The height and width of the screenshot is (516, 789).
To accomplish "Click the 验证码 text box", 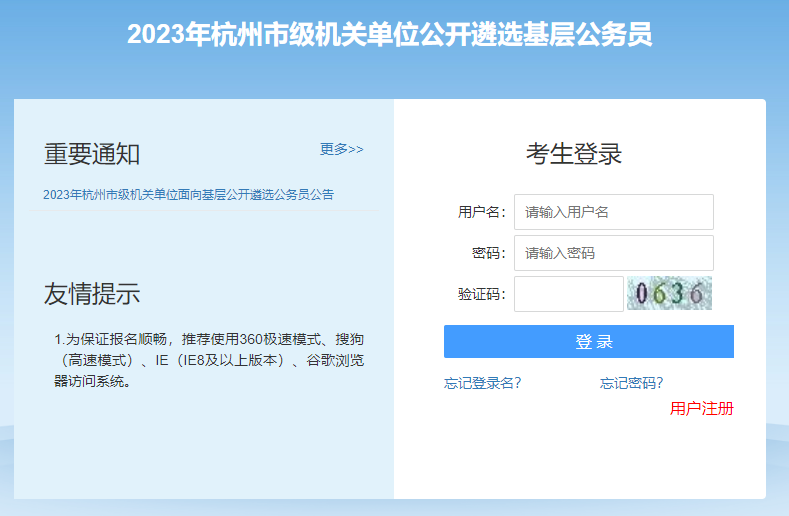I will [x=568, y=294].
